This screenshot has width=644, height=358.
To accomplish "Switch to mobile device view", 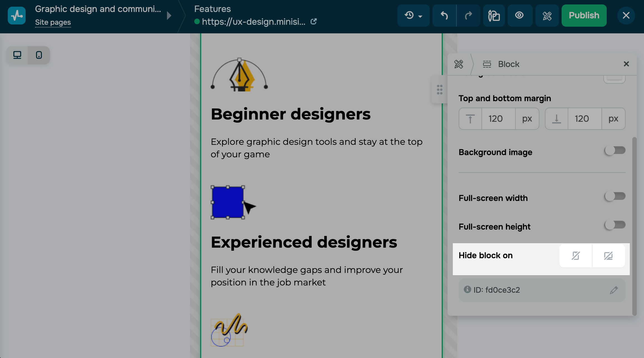I will 39,55.
